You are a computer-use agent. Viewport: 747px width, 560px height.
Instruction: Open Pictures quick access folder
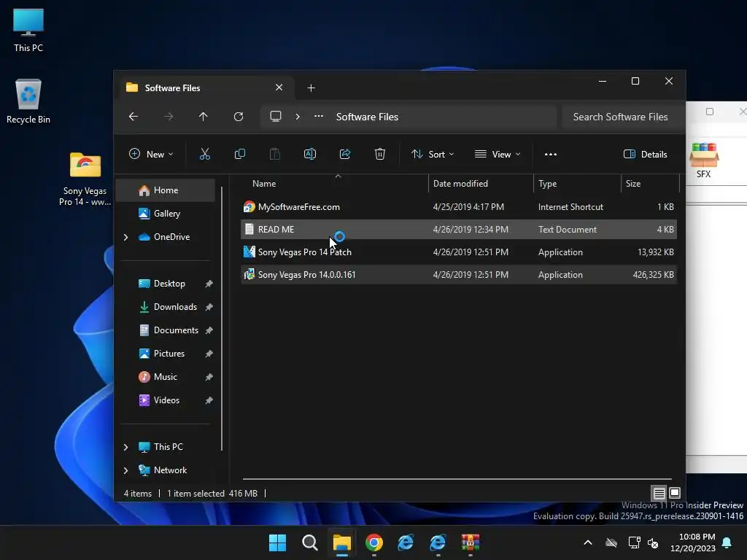coord(166,354)
